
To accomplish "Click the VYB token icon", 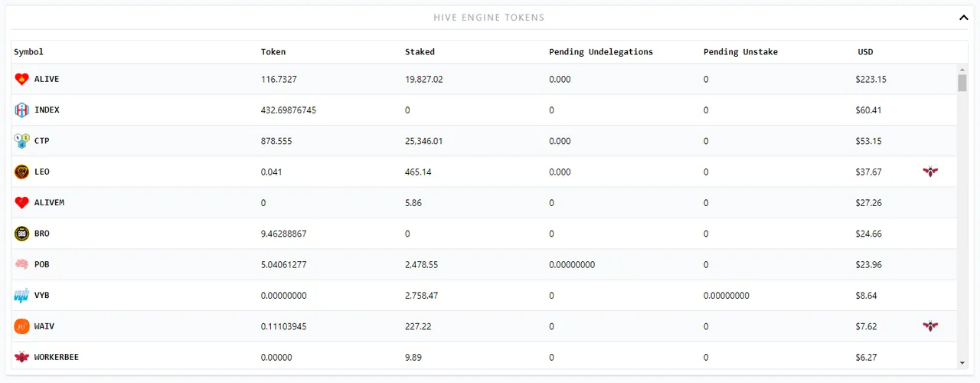I will coord(21,296).
